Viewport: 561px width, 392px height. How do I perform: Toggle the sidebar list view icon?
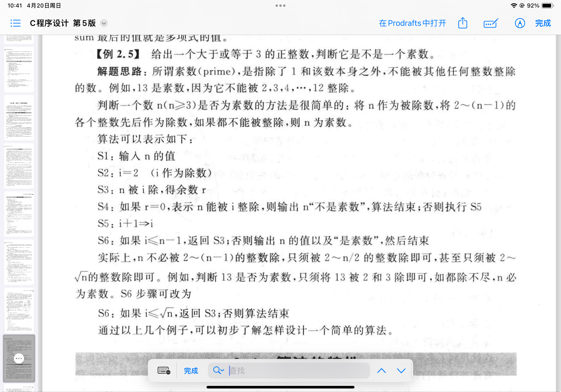[16, 23]
